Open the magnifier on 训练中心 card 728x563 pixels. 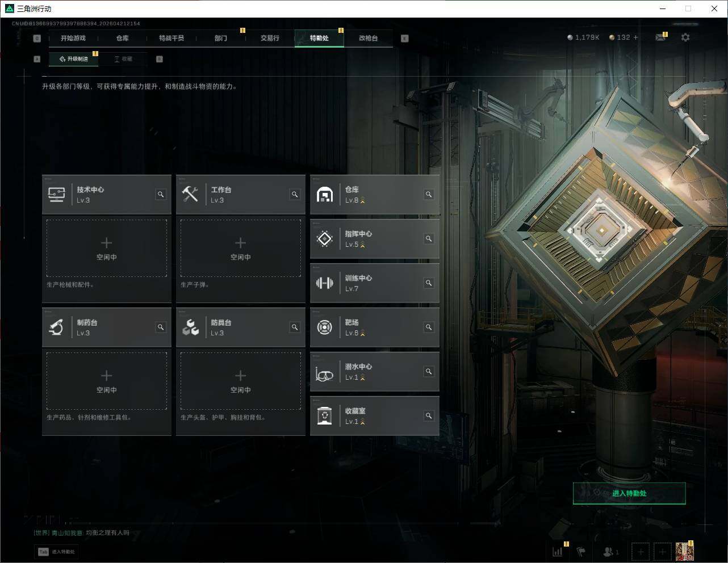(x=429, y=283)
